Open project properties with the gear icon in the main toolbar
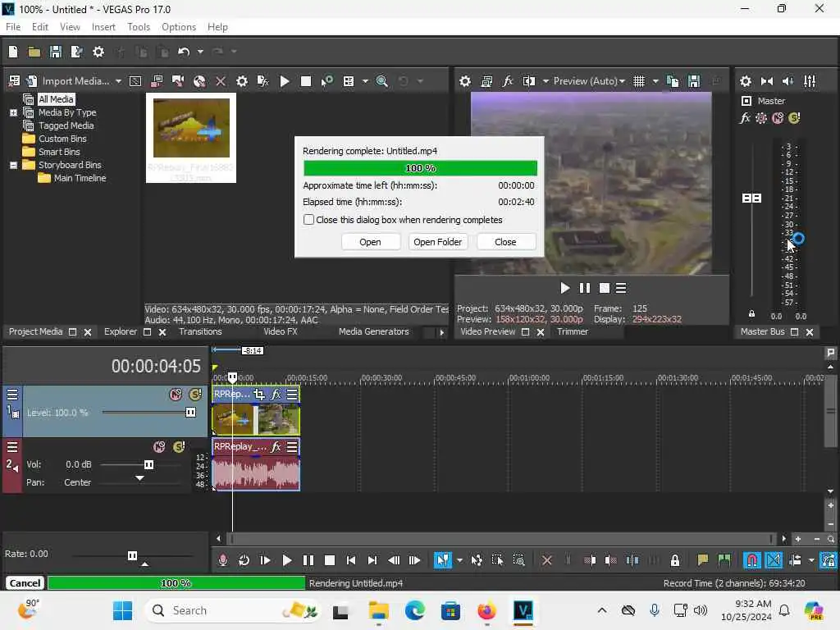The width and height of the screenshot is (840, 630). [x=98, y=52]
